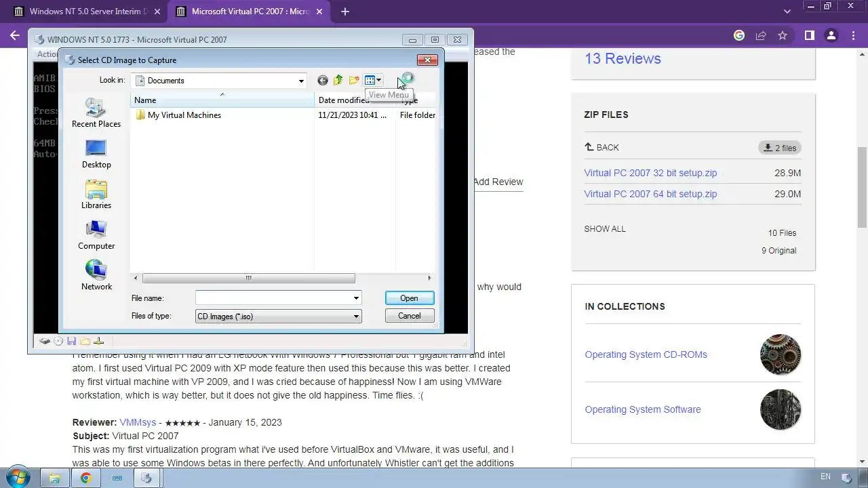Sort by the Date modified column
868x488 pixels.
tap(355, 100)
